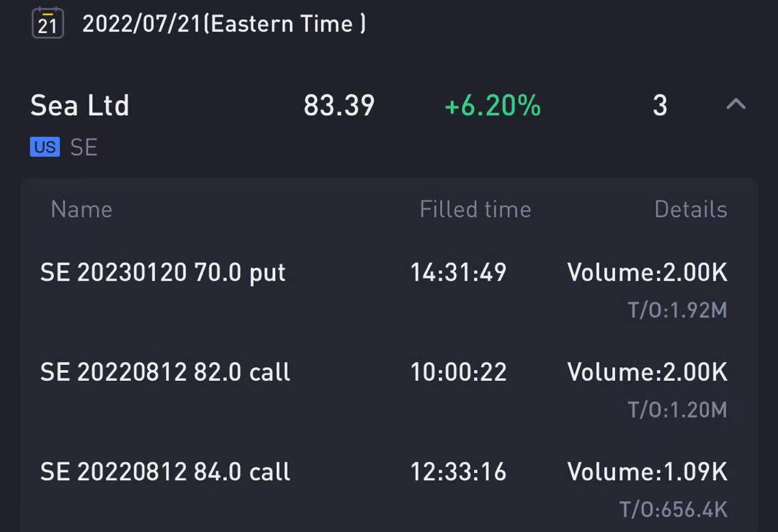Image resolution: width=778 pixels, height=532 pixels.
Task: Select the SE 20230120 70.0 put row
Action: pyautogui.click(x=163, y=273)
